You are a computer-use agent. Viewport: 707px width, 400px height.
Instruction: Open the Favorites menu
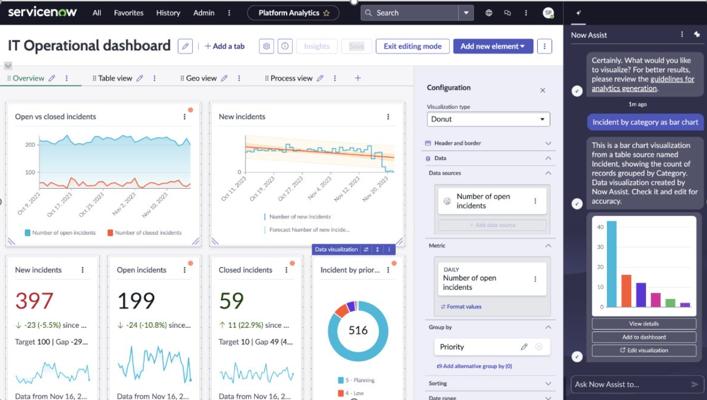128,13
